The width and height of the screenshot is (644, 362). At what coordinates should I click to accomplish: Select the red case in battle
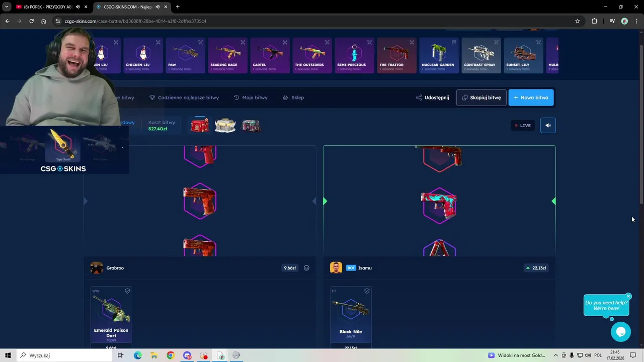[x=200, y=125]
